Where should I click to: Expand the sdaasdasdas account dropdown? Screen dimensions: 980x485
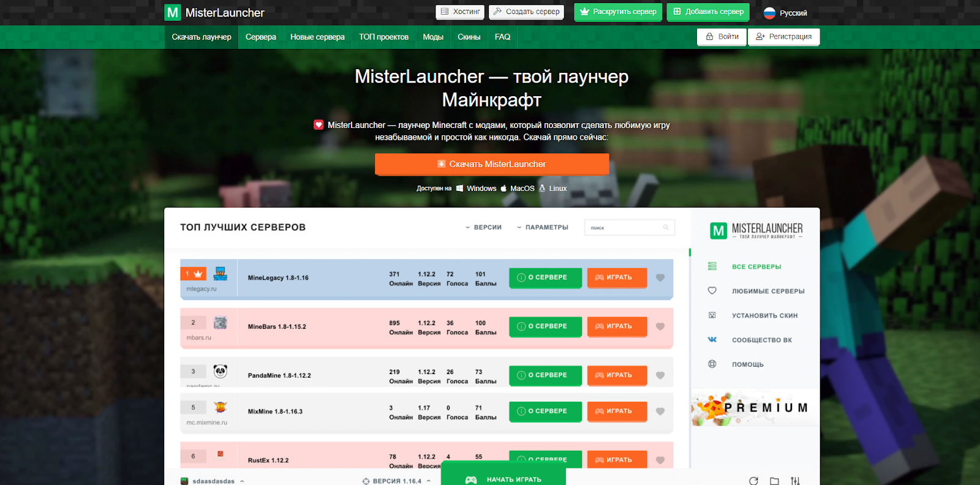point(213,481)
